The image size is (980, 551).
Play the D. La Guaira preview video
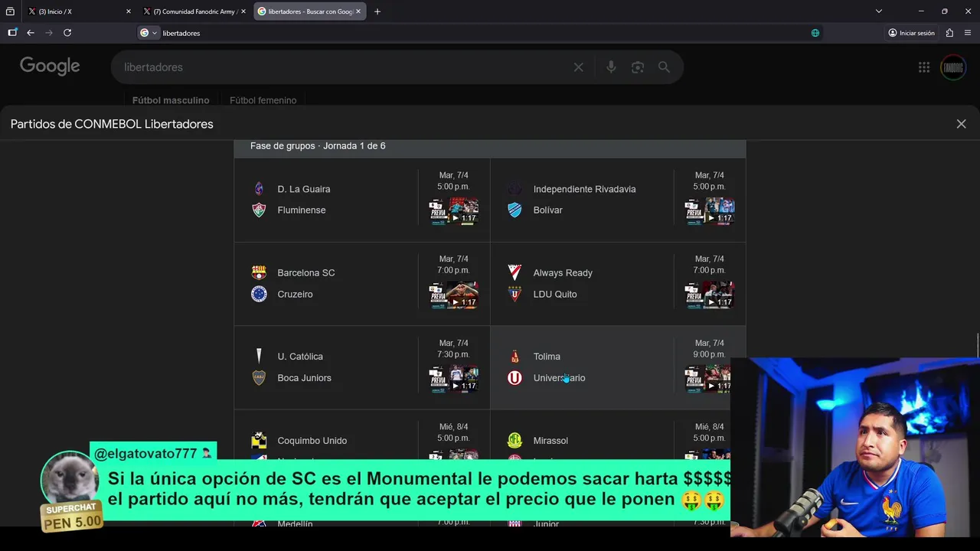point(454,211)
